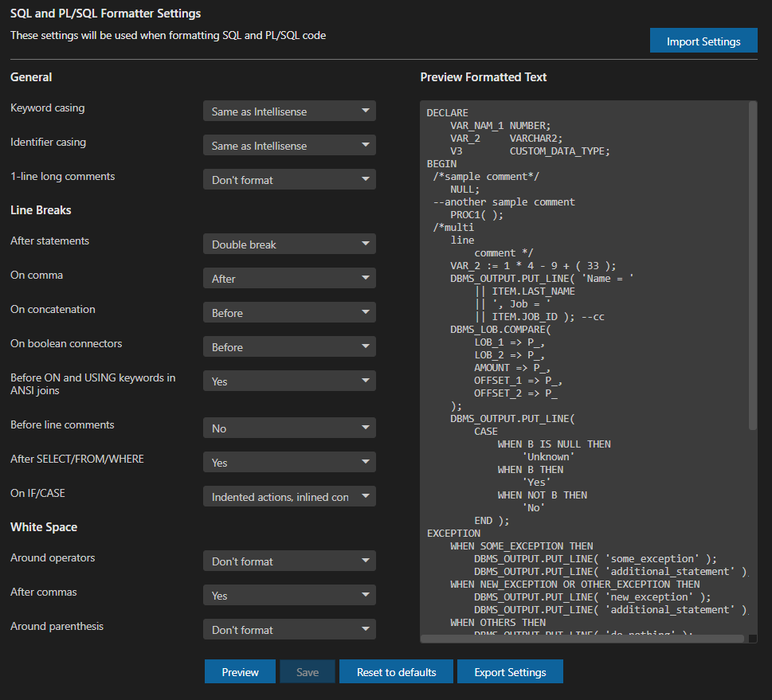Click the preview pane horizontal scrollbar

click(x=582, y=639)
